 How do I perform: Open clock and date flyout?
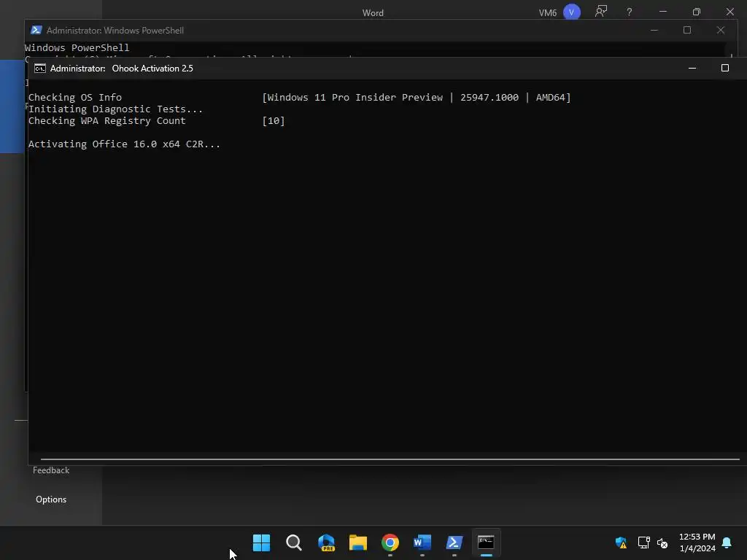(697, 542)
